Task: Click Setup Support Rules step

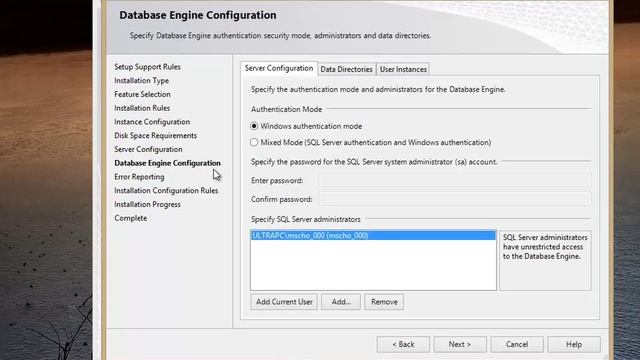Action: (147, 67)
